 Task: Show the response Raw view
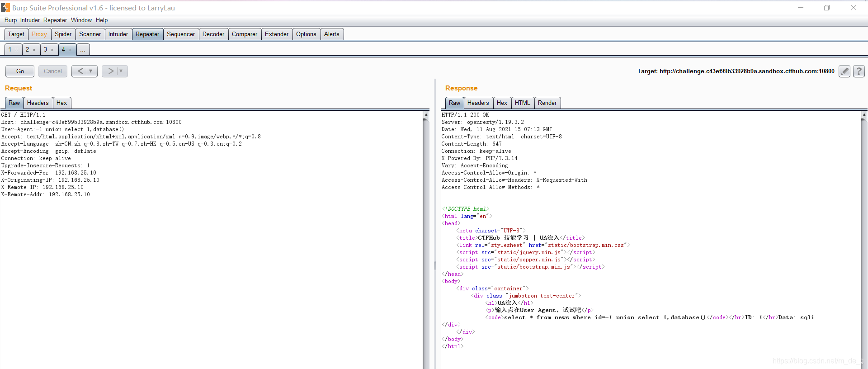click(x=455, y=103)
